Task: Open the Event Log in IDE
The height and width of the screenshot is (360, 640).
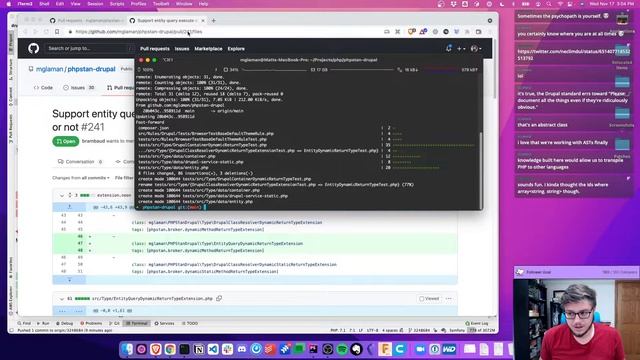Action: (477, 323)
